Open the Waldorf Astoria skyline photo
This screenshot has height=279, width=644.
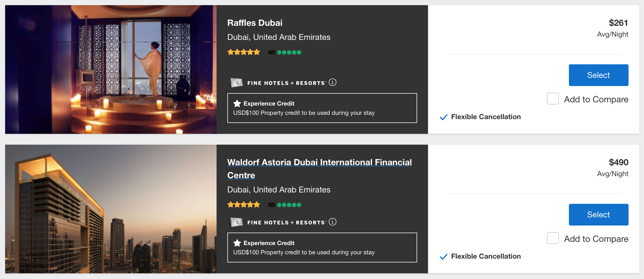[111, 209]
